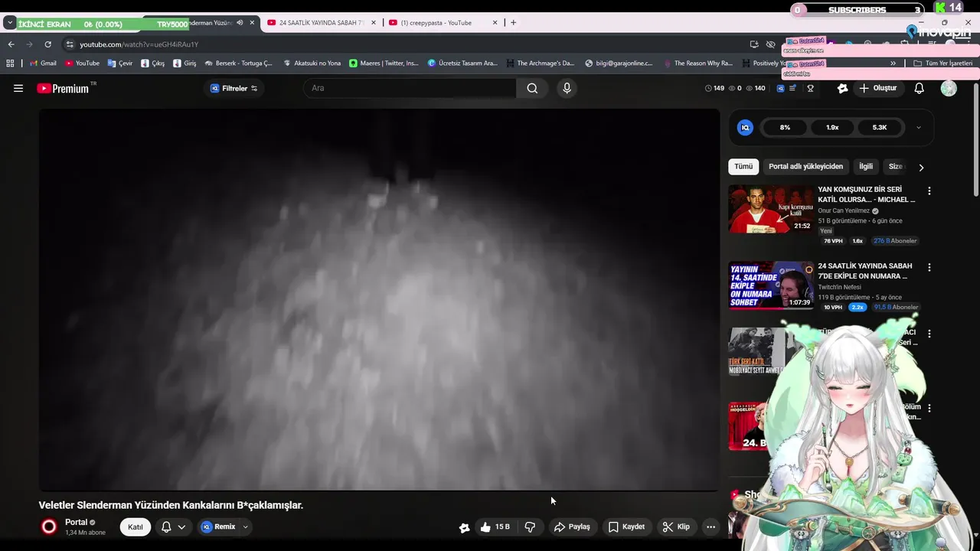
Task: Click the Oluştur create button
Action: coord(877,88)
